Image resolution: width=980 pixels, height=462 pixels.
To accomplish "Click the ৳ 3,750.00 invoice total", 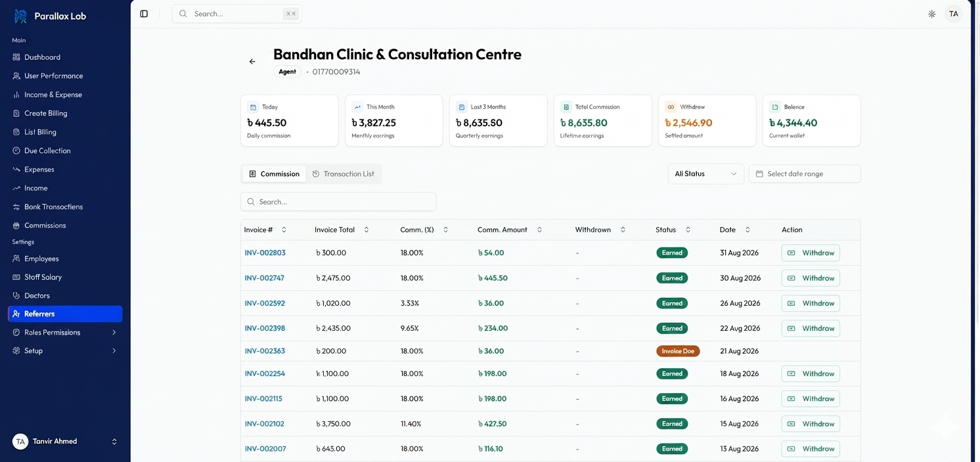I will (333, 424).
